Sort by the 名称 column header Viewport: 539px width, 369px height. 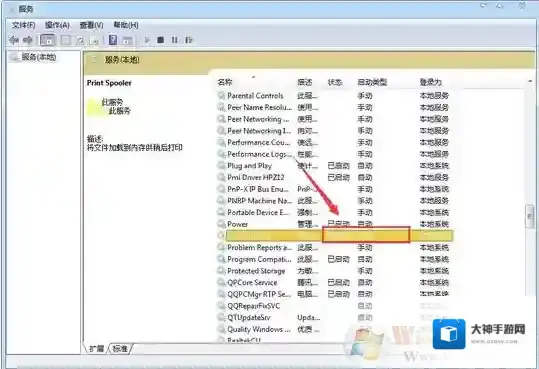click(x=224, y=83)
